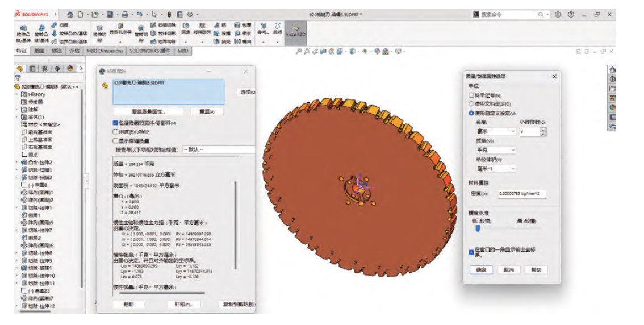
Task: Expand the History node in the feature tree
Action: [x=17, y=94]
